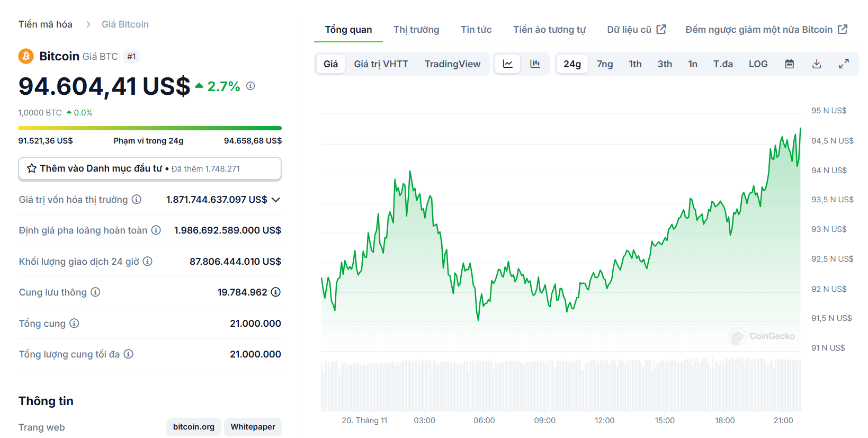Open Đếm ngược giảm một nửa Bitcoin tab

766,30
